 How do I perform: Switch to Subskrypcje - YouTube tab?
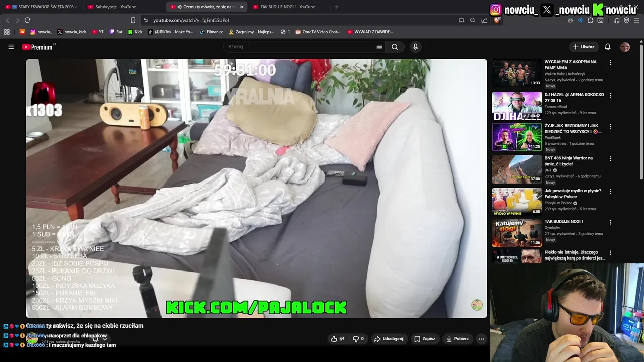click(123, 7)
